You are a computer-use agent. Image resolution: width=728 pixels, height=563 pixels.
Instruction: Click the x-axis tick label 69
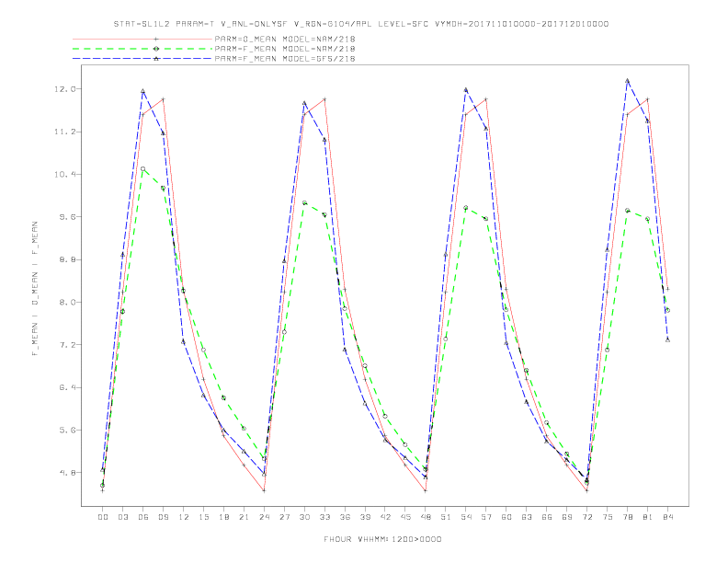coord(567,517)
